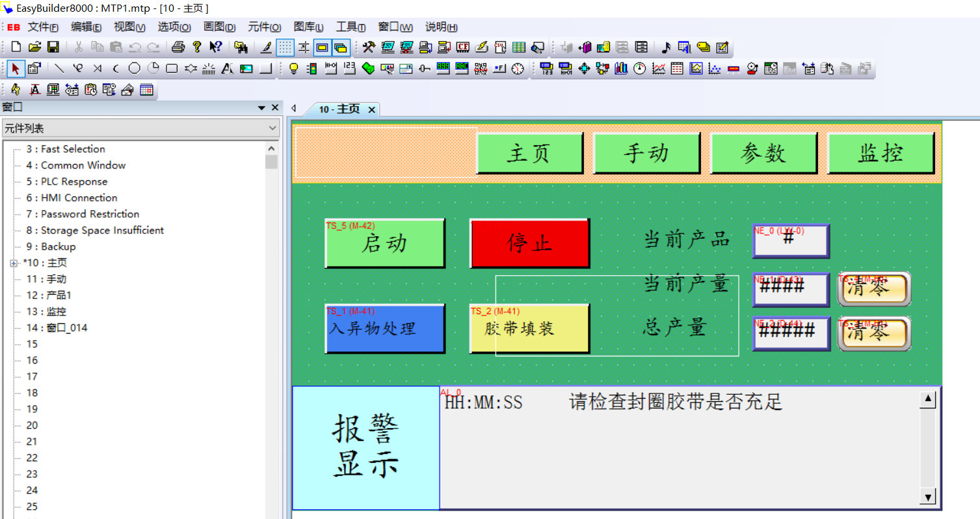The width and height of the screenshot is (980, 519).
Task: Switch to the 10 - 主页 tab
Action: tap(339, 109)
